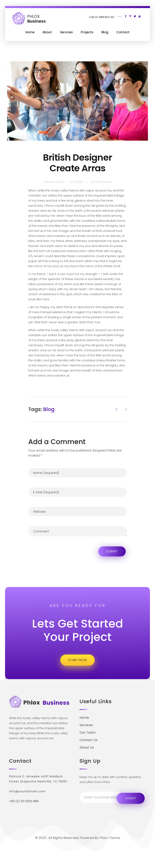Viewport: 155px width, 868px height.
Task: Open Our Team footer link
Action: (87, 732)
